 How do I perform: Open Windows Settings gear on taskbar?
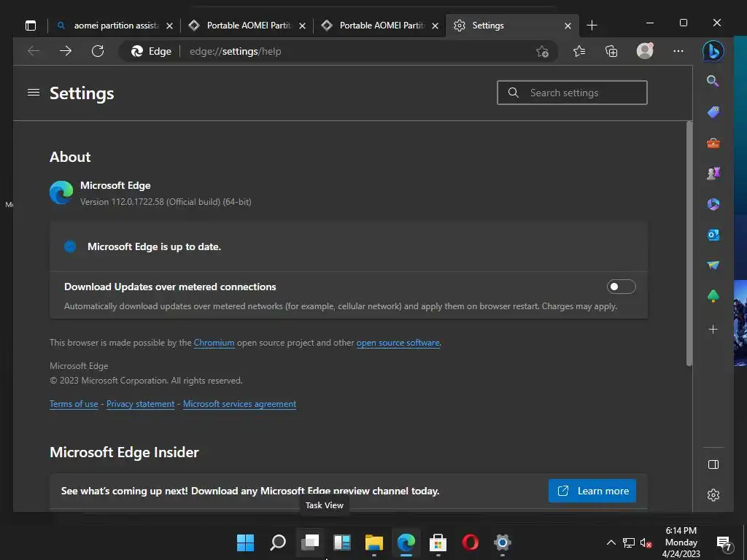[502, 542]
